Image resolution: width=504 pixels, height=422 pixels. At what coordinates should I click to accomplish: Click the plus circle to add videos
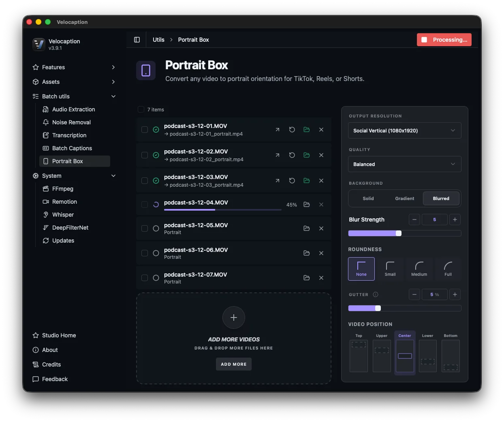[x=234, y=318]
